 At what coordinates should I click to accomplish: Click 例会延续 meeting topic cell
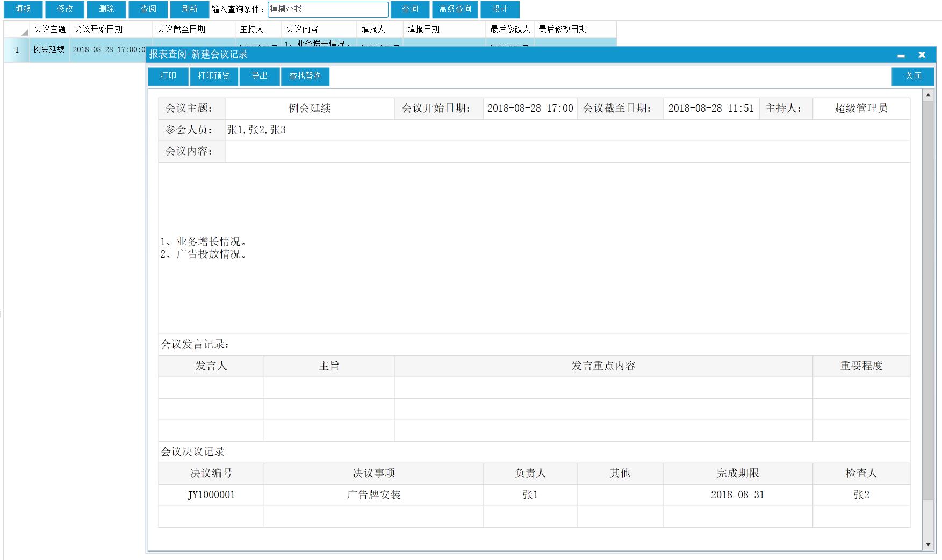point(310,108)
